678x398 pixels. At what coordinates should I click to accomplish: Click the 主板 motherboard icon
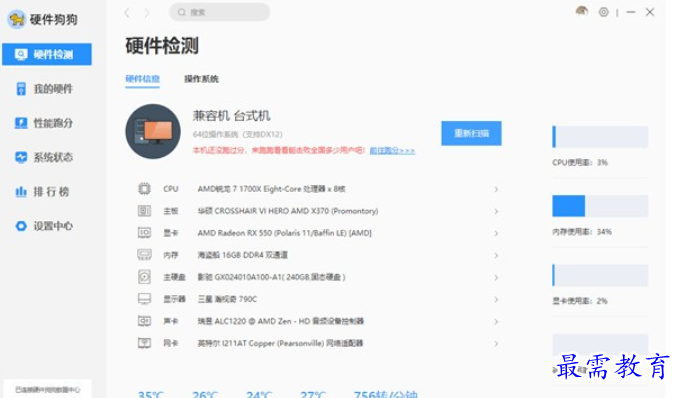(x=144, y=211)
